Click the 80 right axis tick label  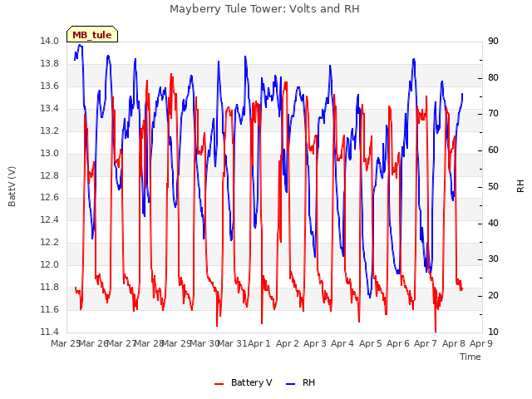point(493,77)
